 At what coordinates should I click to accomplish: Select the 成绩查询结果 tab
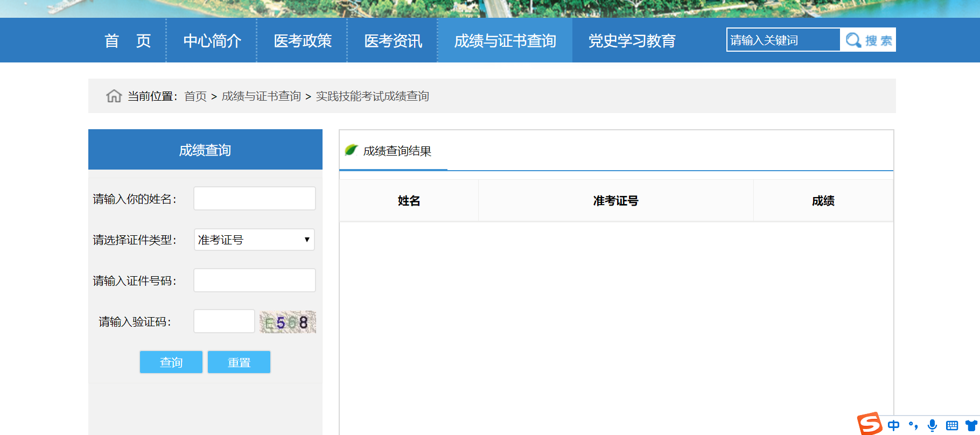point(397,151)
